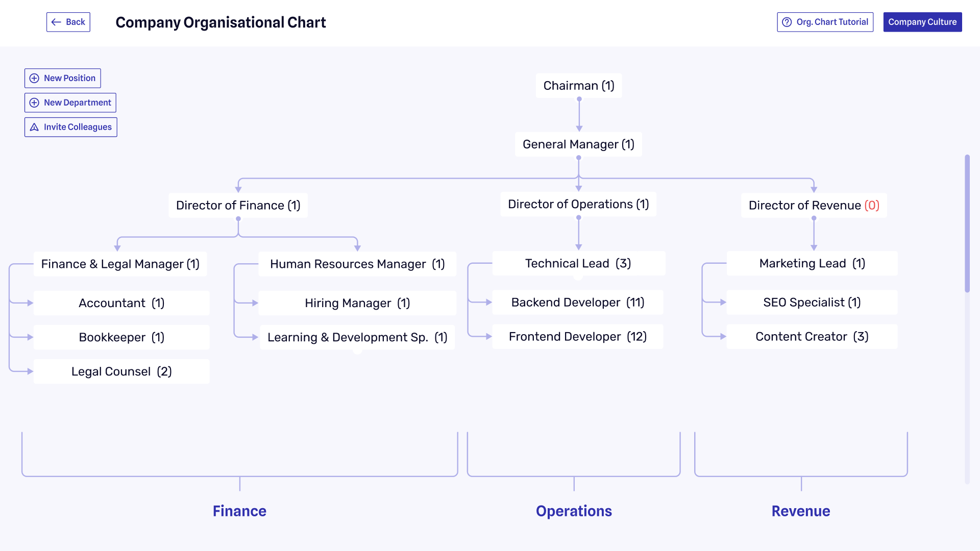Click the Back arrow icon
Screen dimensions: 980x551
56,21
